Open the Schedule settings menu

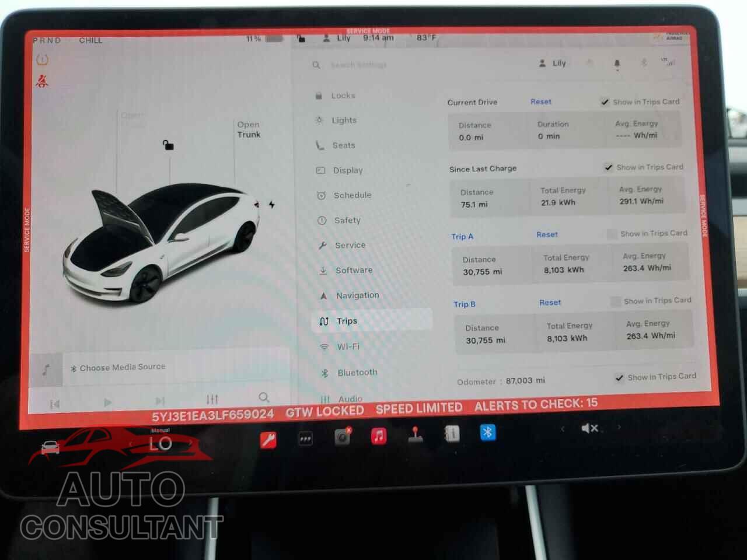[344, 195]
